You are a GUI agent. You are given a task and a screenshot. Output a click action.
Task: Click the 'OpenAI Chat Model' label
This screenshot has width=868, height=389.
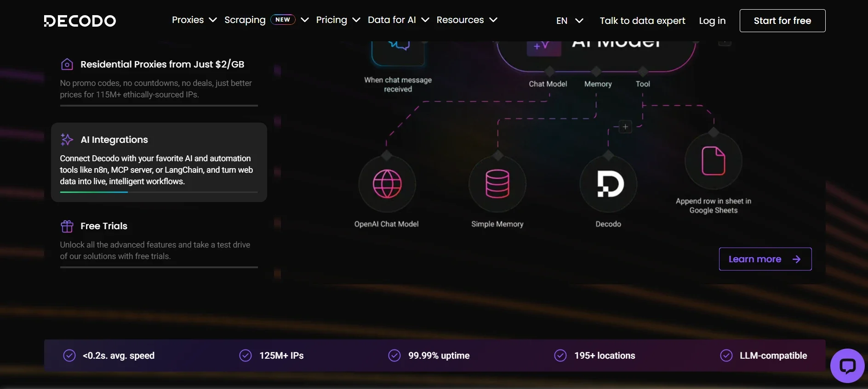tap(387, 224)
